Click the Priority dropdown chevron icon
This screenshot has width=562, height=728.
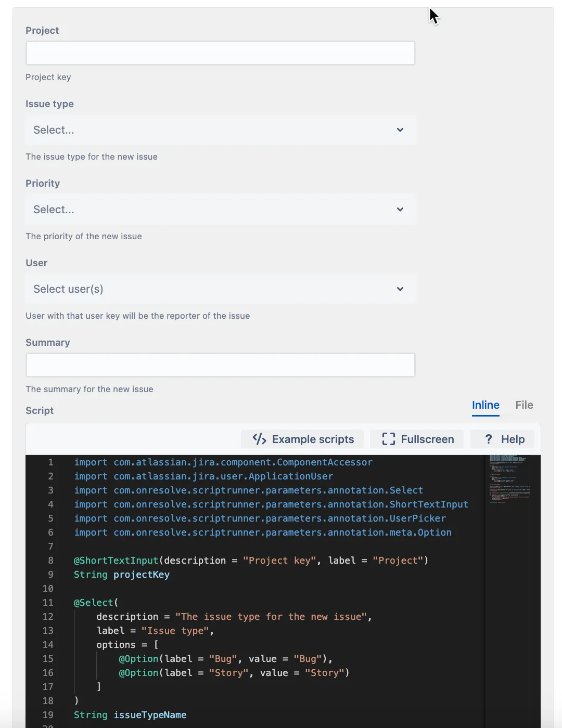(x=400, y=210)
